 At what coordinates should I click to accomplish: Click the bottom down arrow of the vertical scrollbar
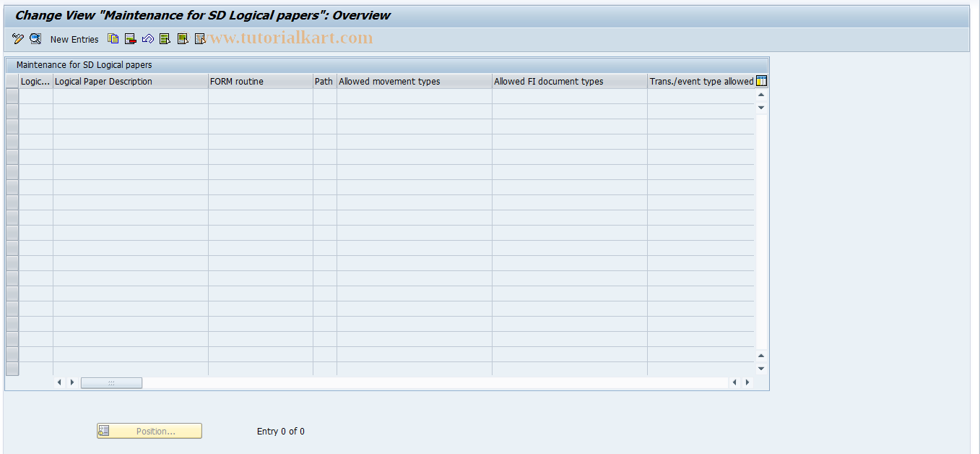(761, 369)
